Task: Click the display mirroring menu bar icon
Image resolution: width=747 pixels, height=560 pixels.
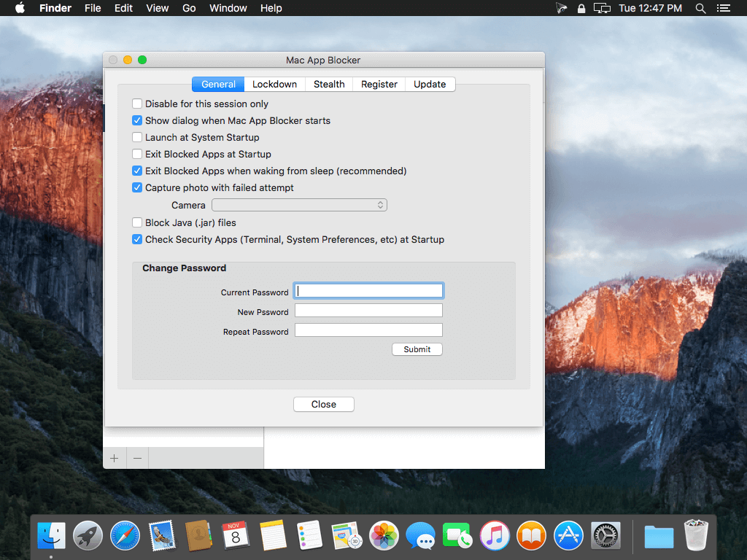Action: pos(602,8)
